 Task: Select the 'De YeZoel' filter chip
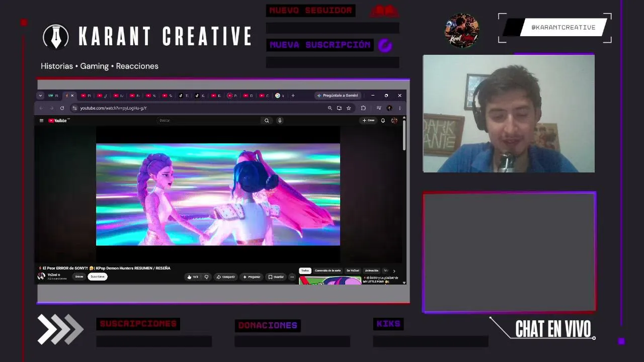[x=353, y=271]
